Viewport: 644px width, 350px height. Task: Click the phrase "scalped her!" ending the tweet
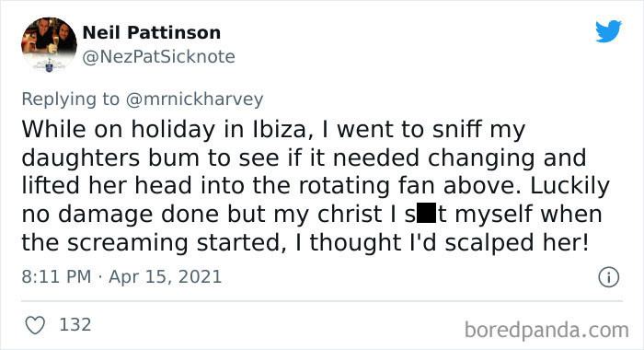517,243
